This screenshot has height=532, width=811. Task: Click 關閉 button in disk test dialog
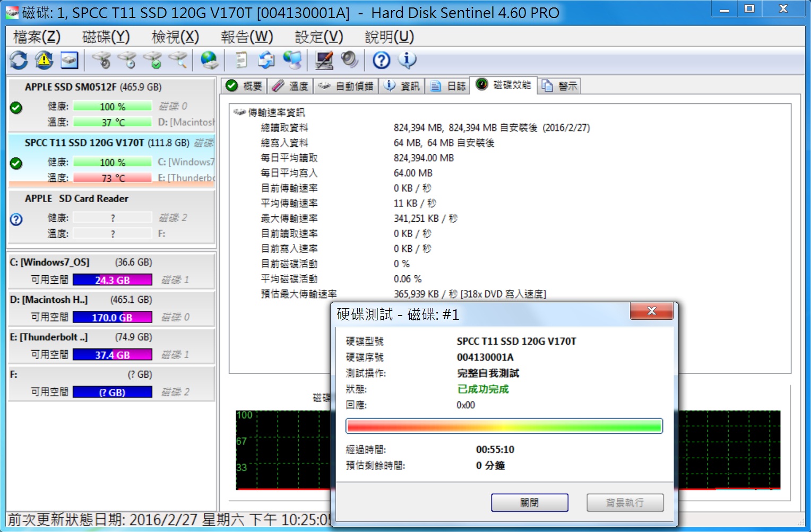[x=530, y=502]
